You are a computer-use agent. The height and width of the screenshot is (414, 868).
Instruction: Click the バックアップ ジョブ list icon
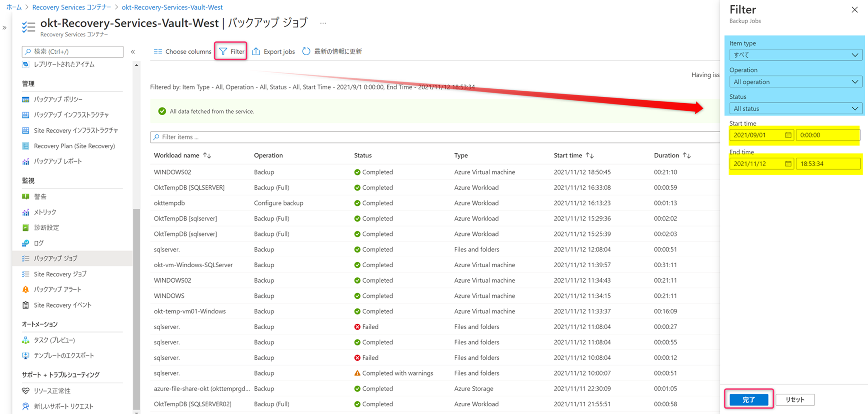[26, 258]
